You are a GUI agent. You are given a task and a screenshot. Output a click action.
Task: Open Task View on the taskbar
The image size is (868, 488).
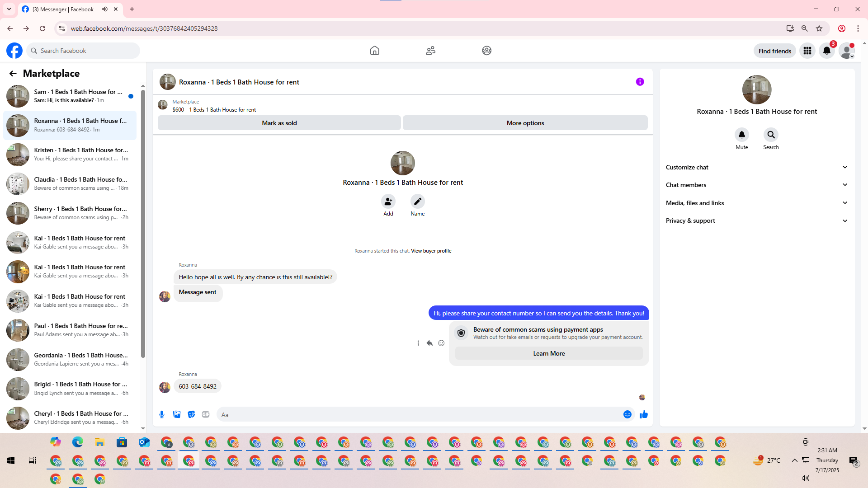pyautogui.click(x=33, y=460)
